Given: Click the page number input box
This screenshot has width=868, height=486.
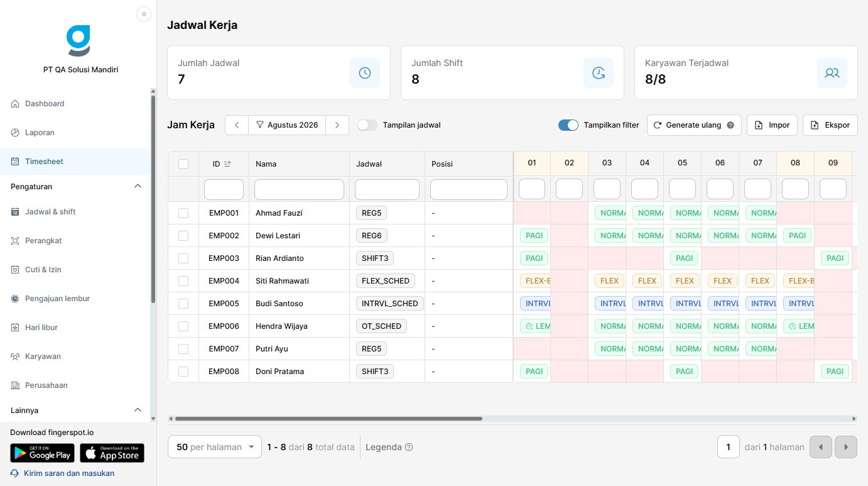Looking at the screenshot, I should click(x=729, y=447).
